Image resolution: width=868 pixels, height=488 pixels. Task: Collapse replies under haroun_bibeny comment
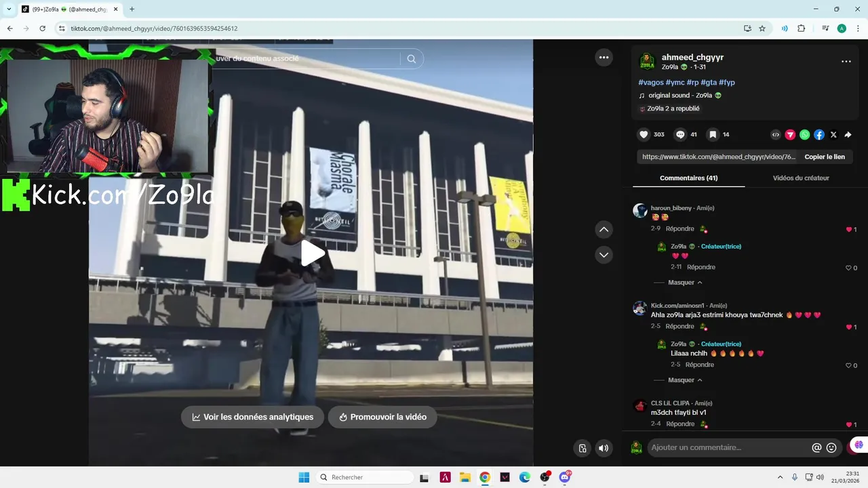tap(685, 283)
